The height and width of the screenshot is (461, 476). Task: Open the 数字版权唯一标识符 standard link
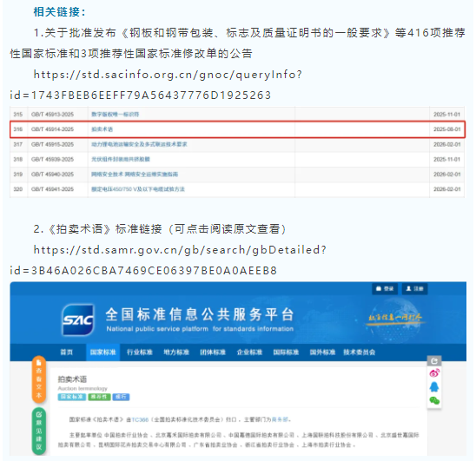click(x=115, y=115)
